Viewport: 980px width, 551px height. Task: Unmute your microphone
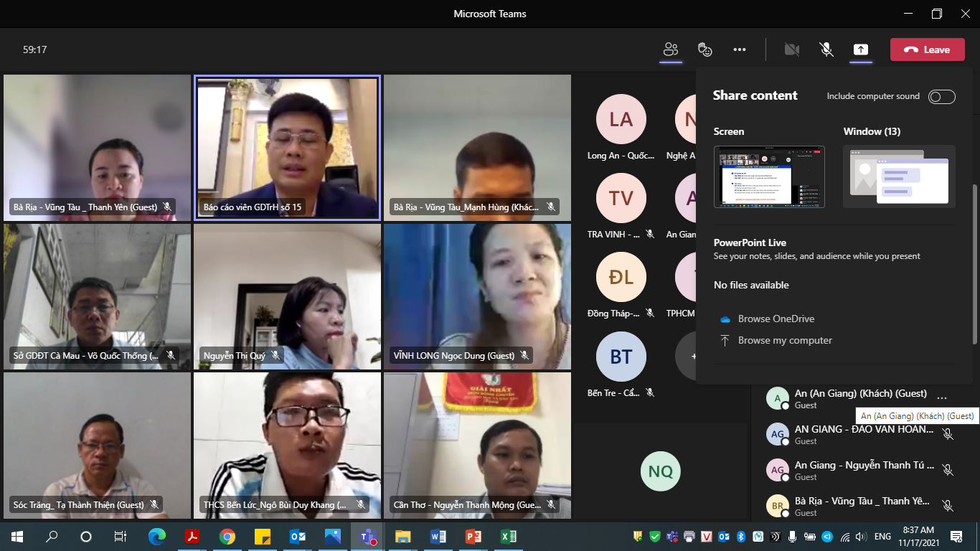(826, 49)
